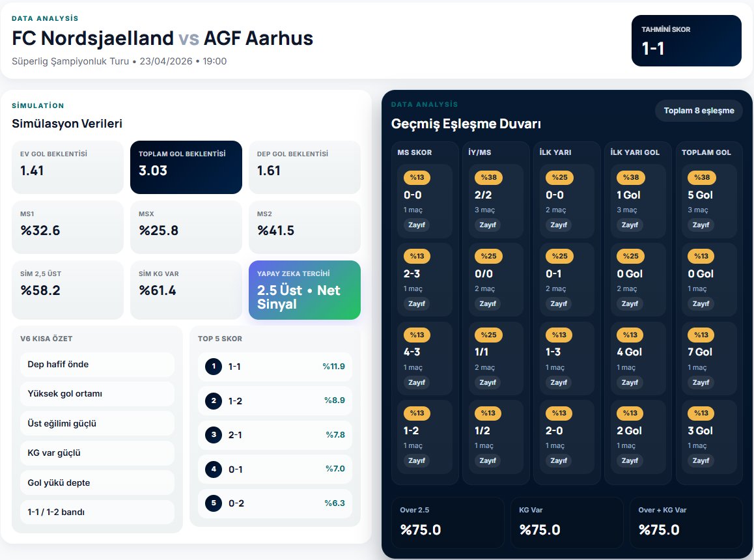Select rank 4 score 0-1 row

(275, 469)
